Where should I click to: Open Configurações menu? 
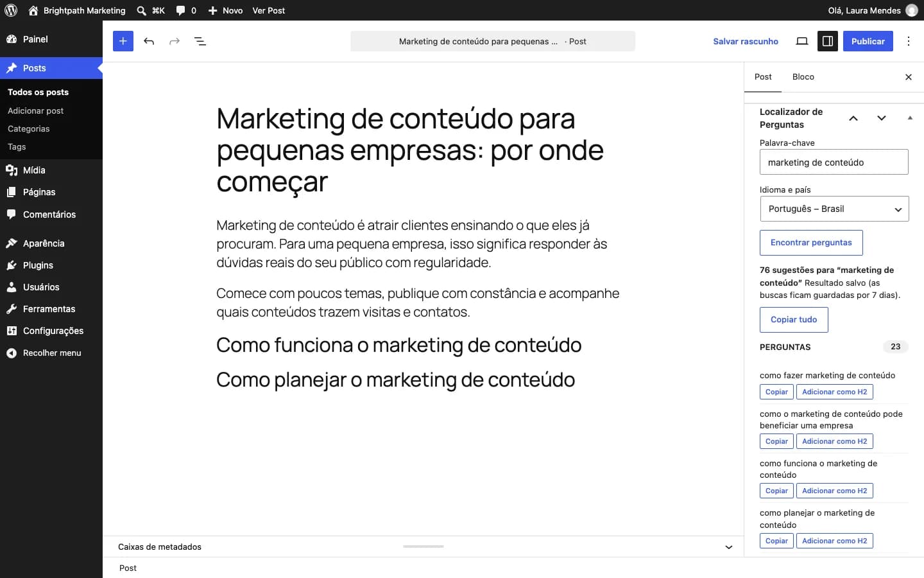point(51,331)
